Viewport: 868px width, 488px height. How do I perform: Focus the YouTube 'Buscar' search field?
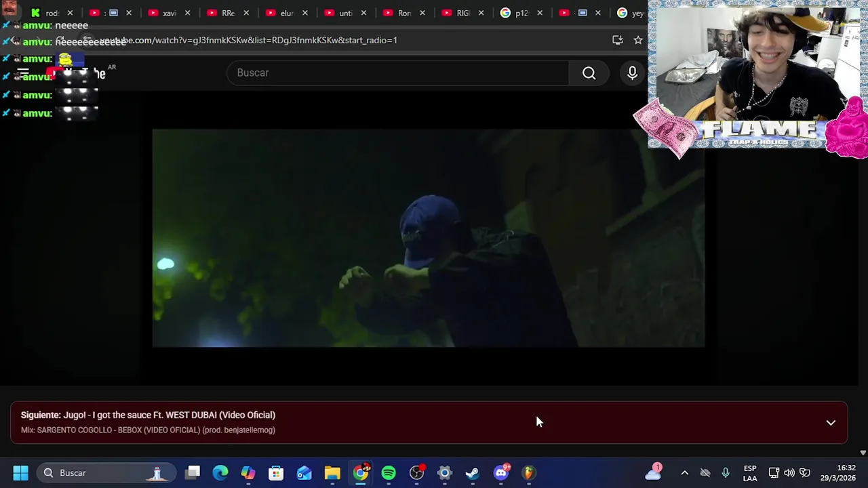(x=399, y=73)
